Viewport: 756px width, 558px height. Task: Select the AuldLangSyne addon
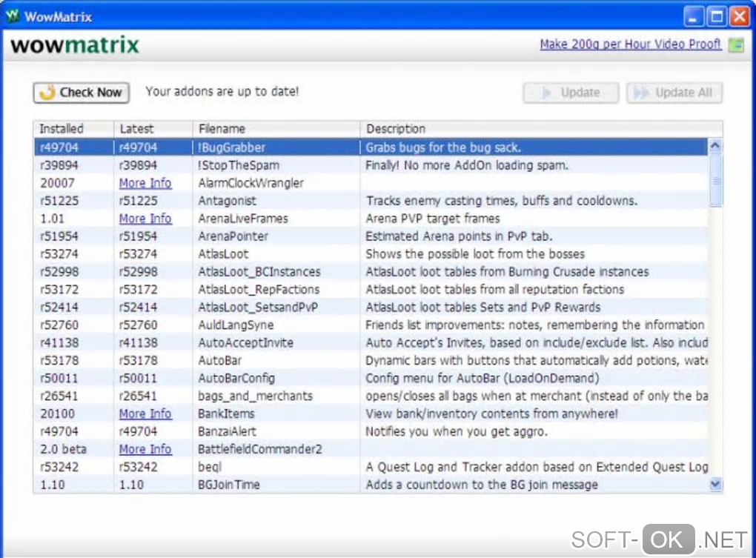236,325
